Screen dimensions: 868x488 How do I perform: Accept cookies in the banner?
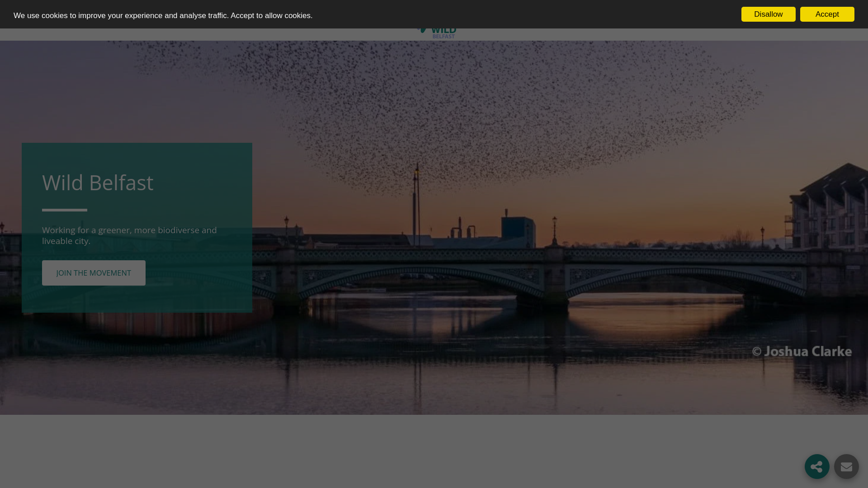(827, 14)
